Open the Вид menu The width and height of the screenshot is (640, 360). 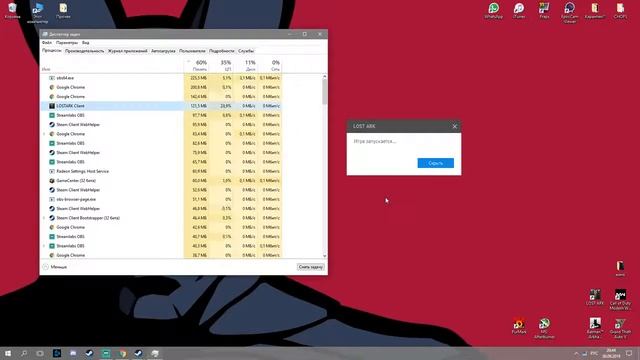click(85, 42)
